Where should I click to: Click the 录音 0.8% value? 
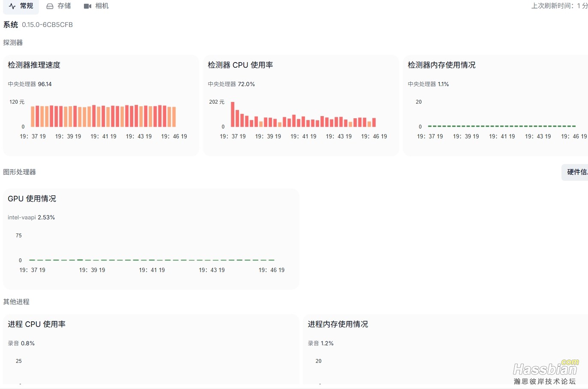(21, 343)
